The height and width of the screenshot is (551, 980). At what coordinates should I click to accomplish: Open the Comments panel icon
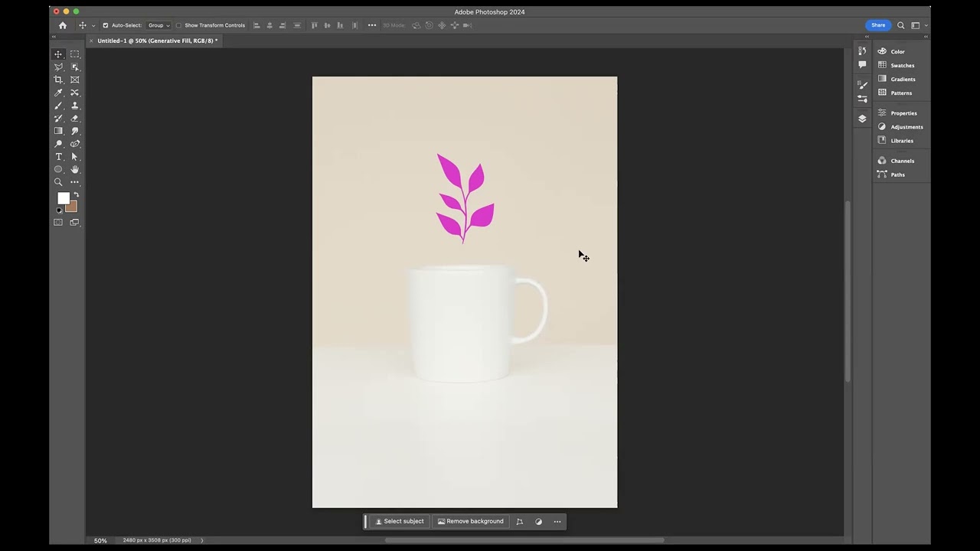pyautogui.click(x=862, y=65)
